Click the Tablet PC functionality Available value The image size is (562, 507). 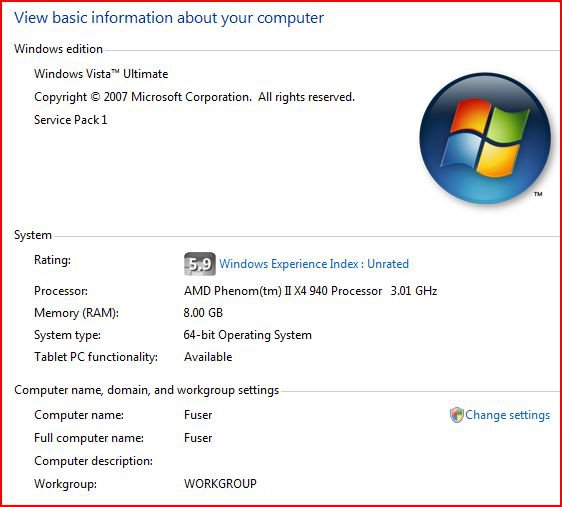click(208, 357)
